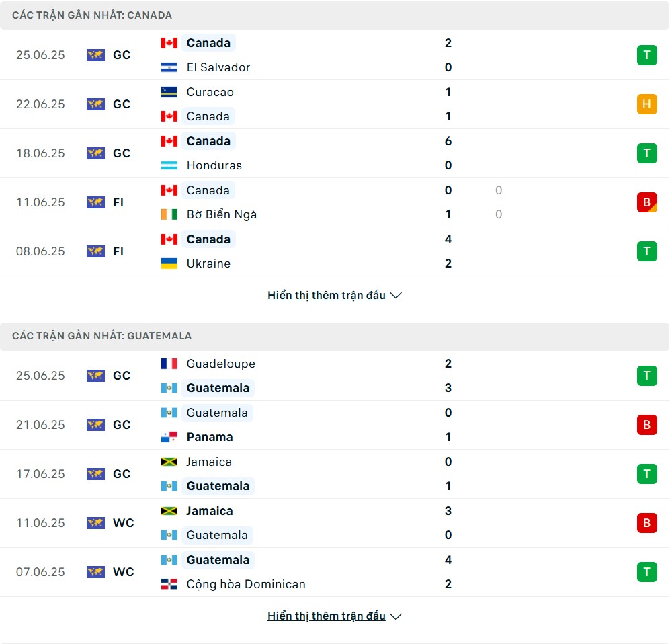670x644 pixels.
Task: Open the Curacao team link
Action: (x=210, y=92)
